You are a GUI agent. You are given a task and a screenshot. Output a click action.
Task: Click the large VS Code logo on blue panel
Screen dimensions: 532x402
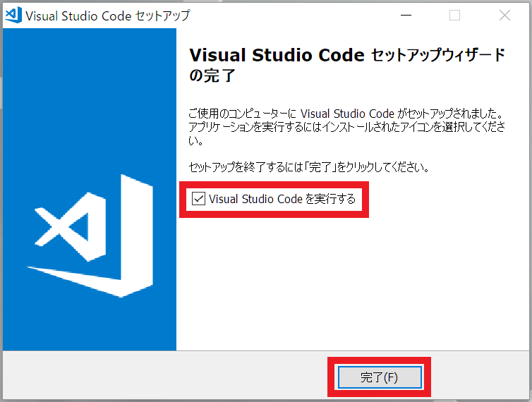[x=90, y=236]
